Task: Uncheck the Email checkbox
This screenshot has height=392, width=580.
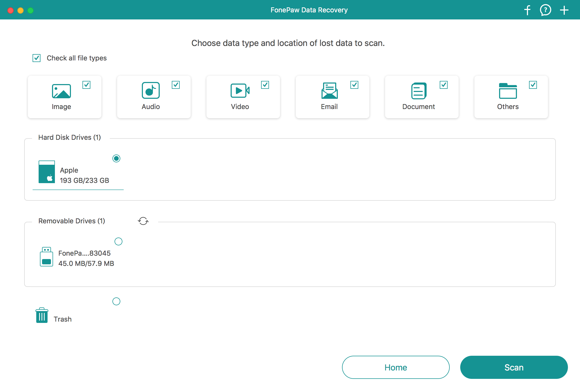Action: tap(354, 85)
